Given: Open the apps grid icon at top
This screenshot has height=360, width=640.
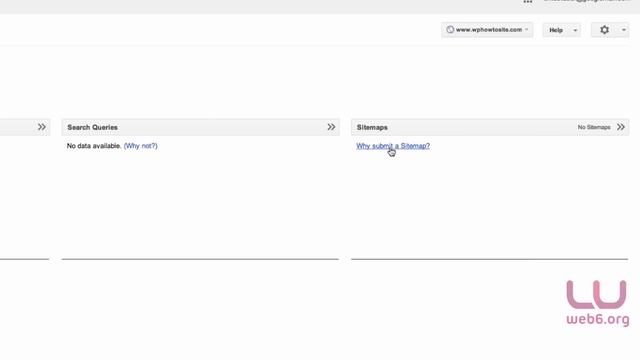Looking at the screenshot, I should 528,2.
